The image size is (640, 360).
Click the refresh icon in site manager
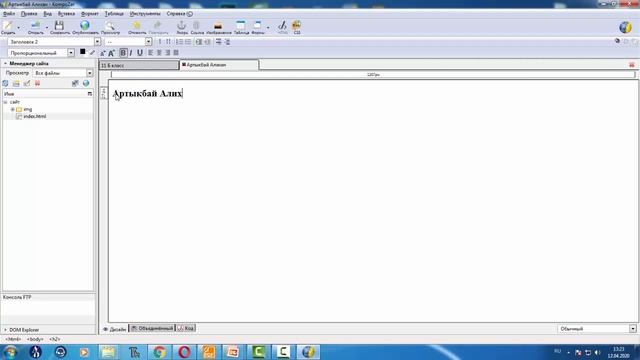pos(5,84)
